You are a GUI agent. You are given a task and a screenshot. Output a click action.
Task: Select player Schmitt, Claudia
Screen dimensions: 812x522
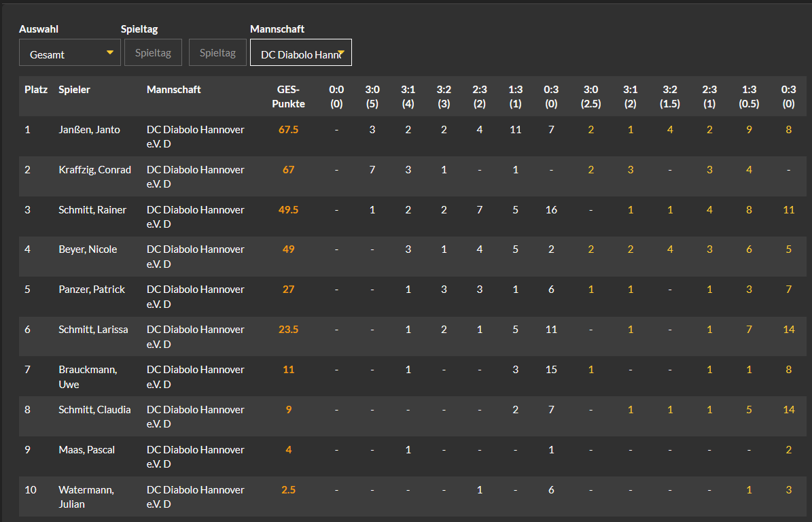coord(94,410)
